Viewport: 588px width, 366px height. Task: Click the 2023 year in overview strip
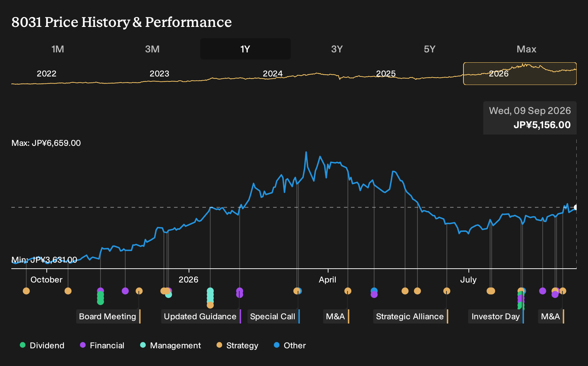(160, 74)
